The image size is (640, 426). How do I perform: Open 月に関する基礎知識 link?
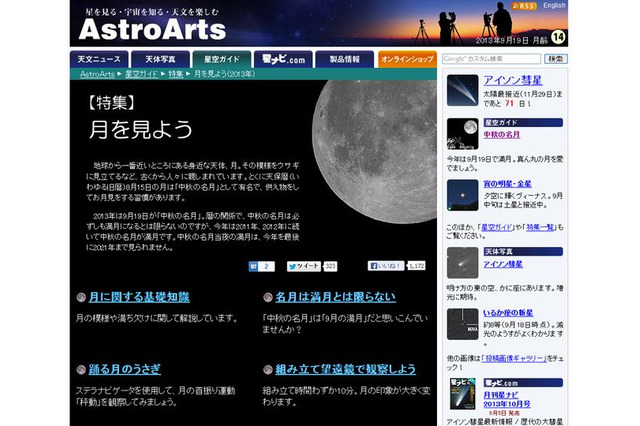(139, 297)
